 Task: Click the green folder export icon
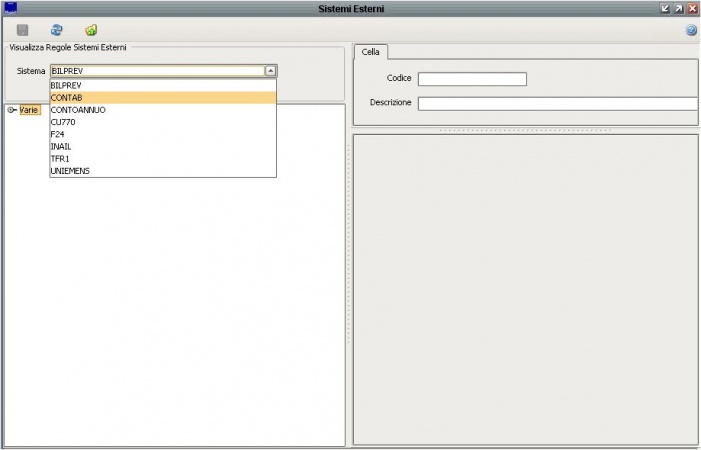pos(91,30)
